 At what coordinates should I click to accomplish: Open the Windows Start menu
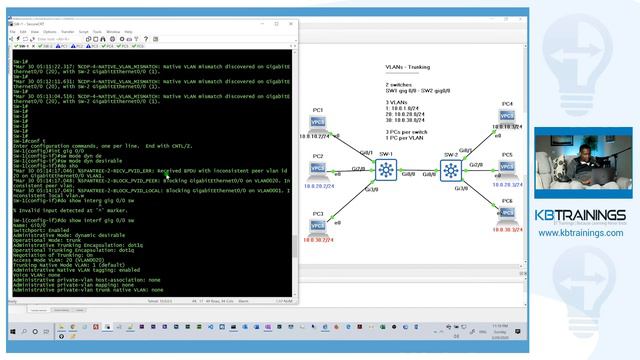(x=13, y=331)
